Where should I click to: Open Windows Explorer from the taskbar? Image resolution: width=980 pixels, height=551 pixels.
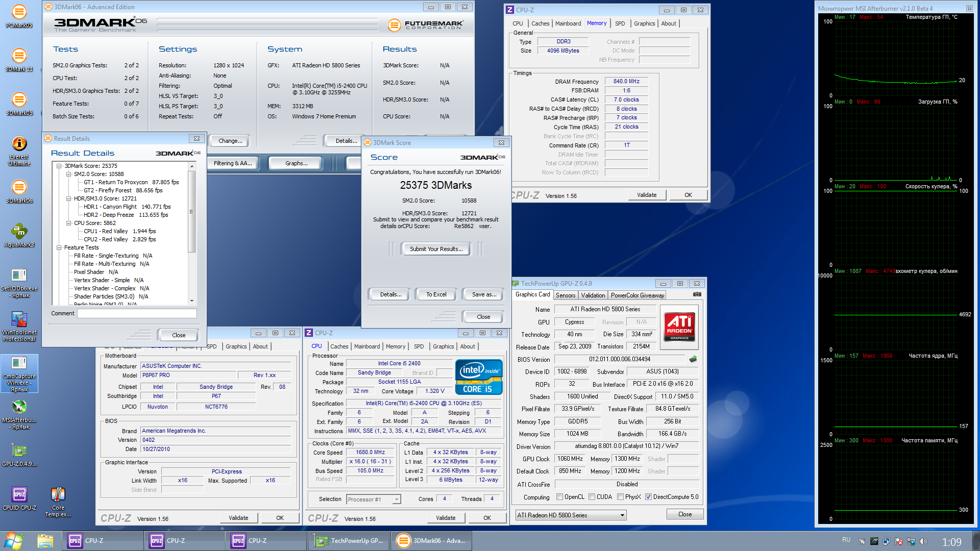click(45, 541)
